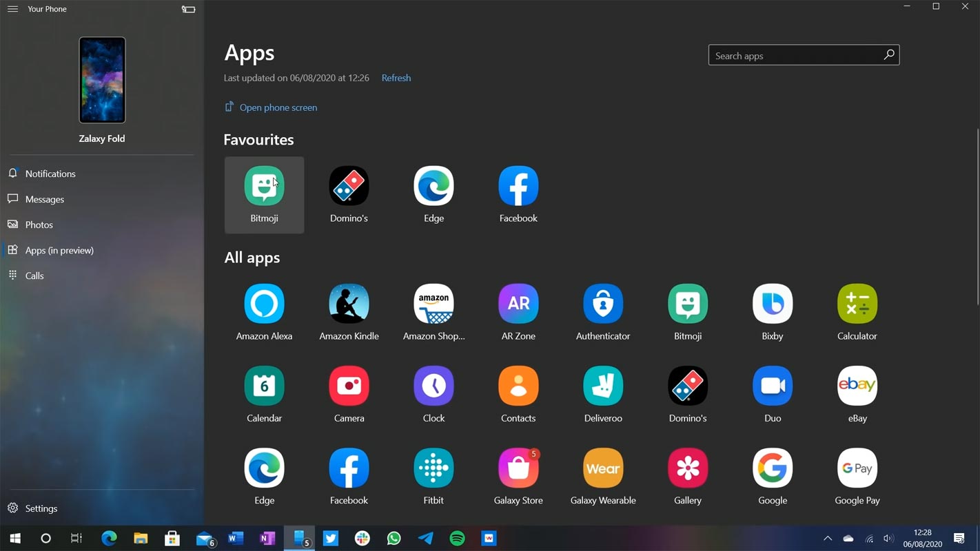This screenshot has height=551, width=980.
Task: Open WhatsApp from the taskbar
Action: coord(394,538)
